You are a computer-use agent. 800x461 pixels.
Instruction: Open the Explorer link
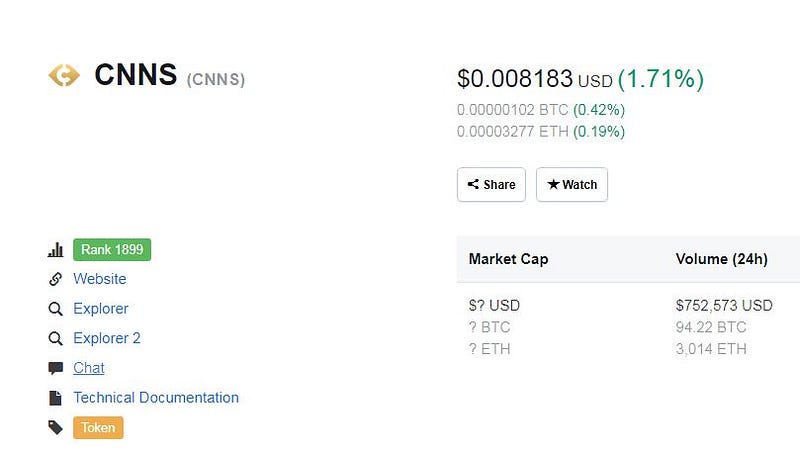pos(101,309)
